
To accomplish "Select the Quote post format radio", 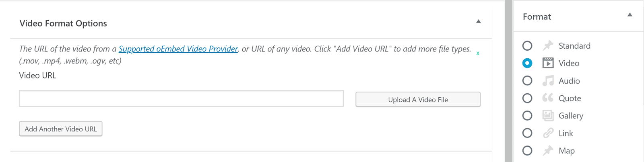I will [x=527, y=98].
